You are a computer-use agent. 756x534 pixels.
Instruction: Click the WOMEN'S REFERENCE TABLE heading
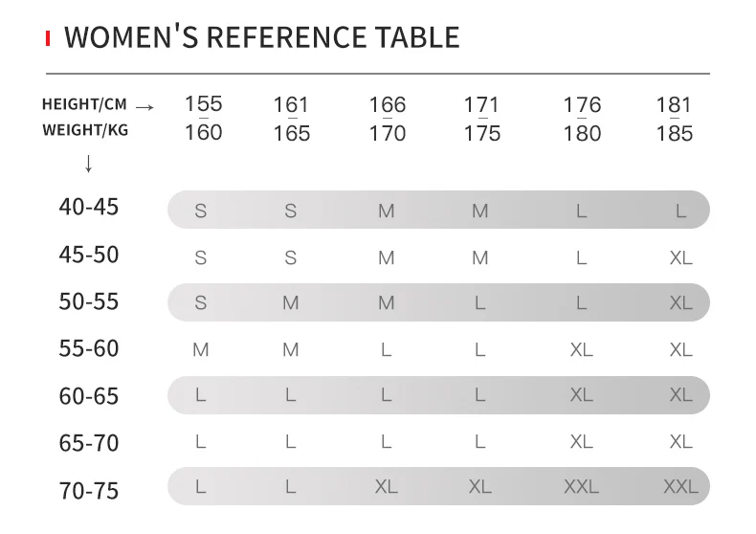tap(262, 37)
